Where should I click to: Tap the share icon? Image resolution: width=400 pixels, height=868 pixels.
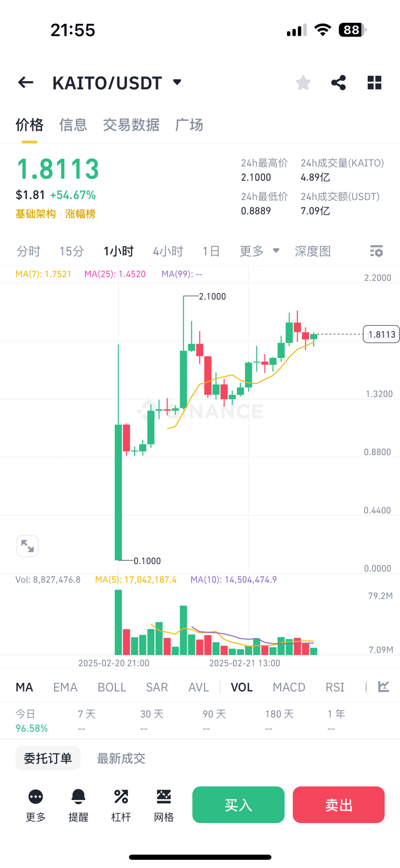point(338,82)
